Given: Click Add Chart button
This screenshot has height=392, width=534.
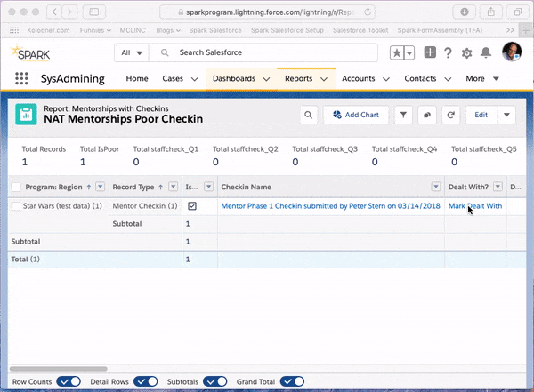Looking at the screenshot, I should 356,115.
